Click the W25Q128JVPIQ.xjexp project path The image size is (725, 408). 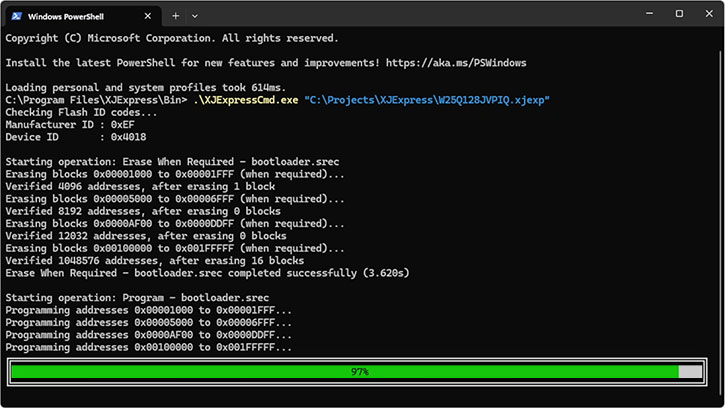point(427,100)
